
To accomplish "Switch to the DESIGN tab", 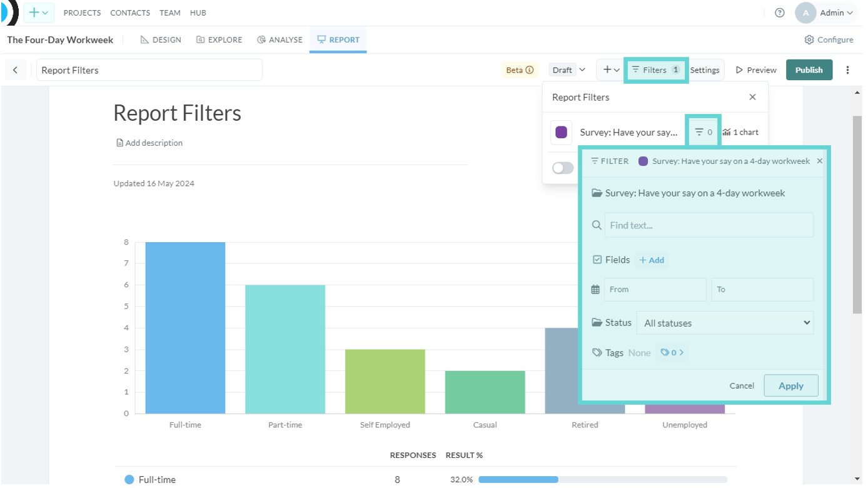I will [x=161, y=39].
